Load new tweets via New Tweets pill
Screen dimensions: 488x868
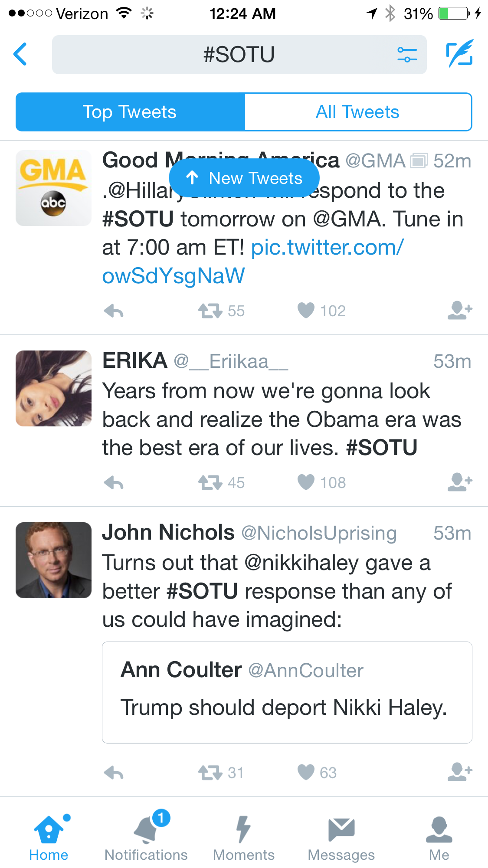(x=244, y=178)
